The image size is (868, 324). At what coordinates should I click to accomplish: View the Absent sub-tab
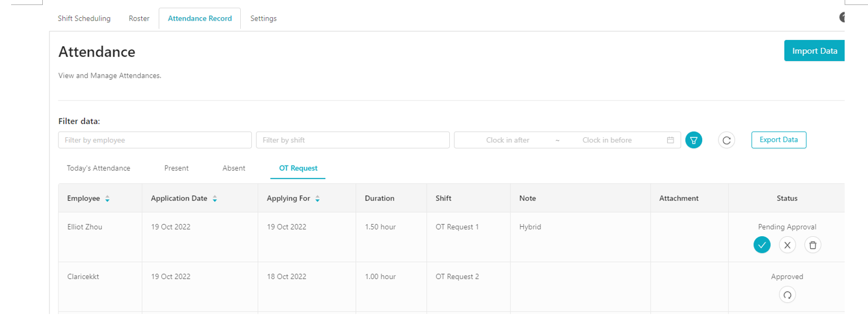point(234,168)
